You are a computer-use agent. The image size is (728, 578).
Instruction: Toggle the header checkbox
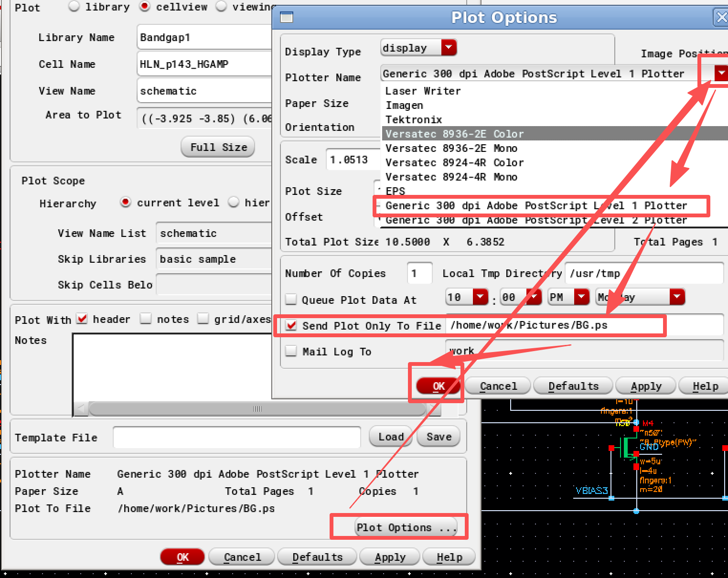click(x=82, y=319)
